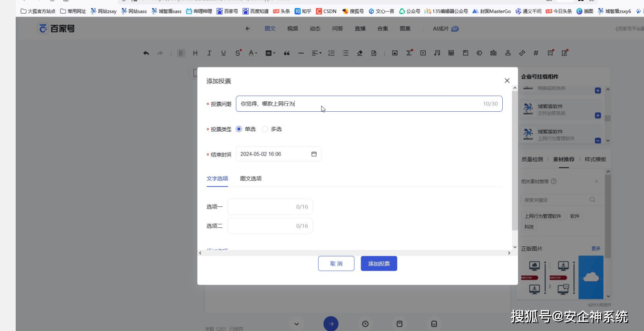Insert table from toolbar
Screen dimensions: 644x331
point(451,53)
